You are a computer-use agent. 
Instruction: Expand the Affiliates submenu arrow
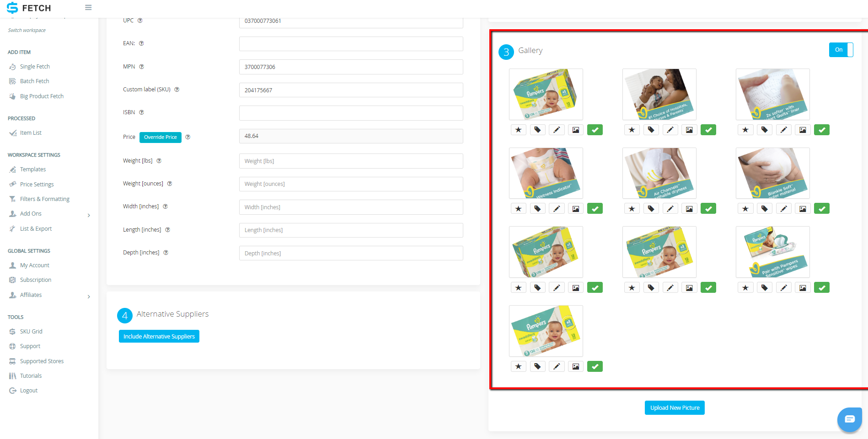coord(89,296)
